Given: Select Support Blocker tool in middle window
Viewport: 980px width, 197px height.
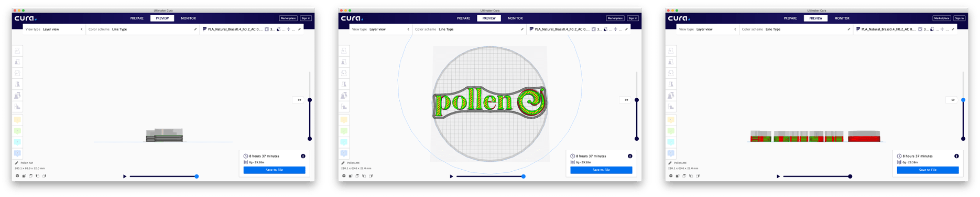Looking at the screenshot, I should [344, 107].
